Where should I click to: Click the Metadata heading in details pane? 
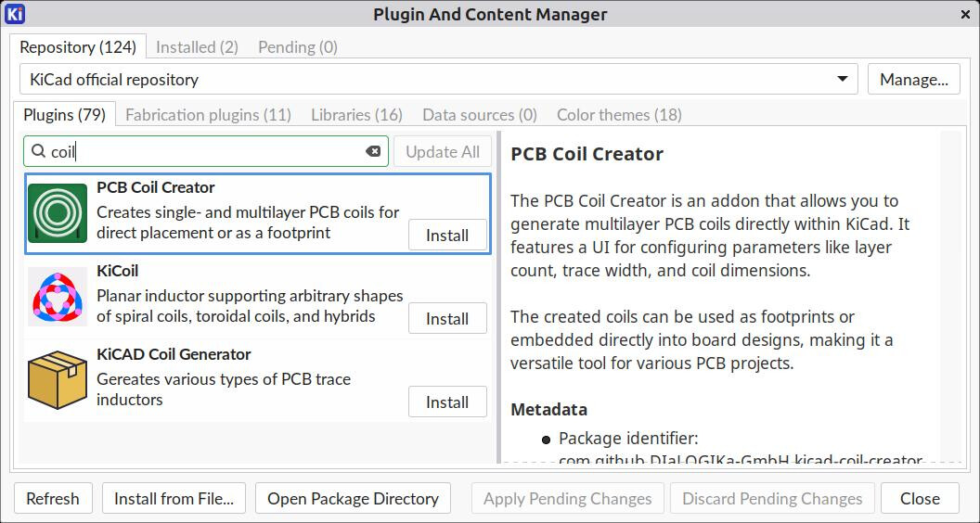(548, 409)
